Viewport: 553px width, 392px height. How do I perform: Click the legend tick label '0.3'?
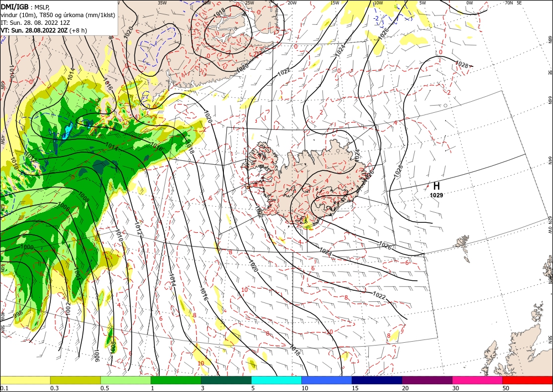pos(54,388)
